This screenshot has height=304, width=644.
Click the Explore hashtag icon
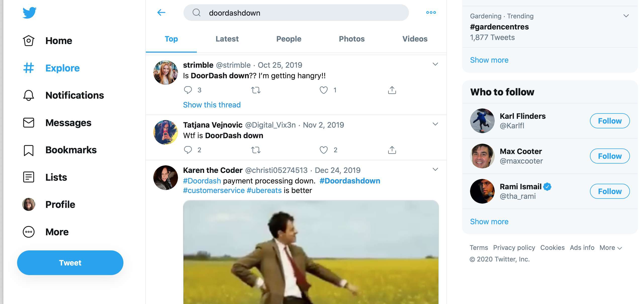(x=28, y=67)
